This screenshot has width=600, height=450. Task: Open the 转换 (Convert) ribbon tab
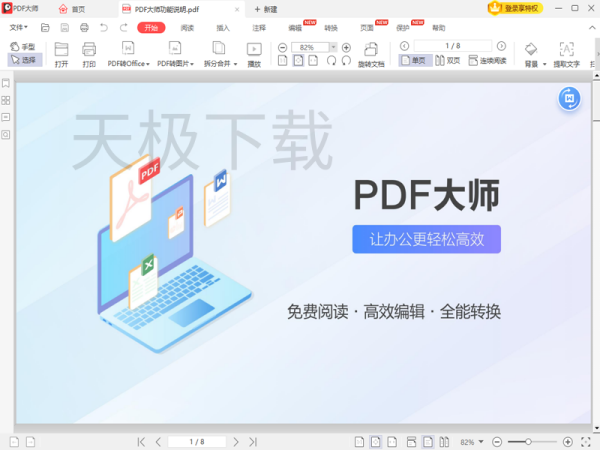point(331,28)
